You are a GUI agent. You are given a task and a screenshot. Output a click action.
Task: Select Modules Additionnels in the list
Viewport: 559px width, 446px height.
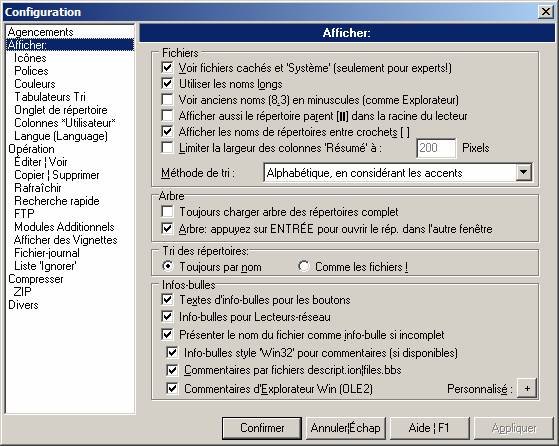click(64, 227)
